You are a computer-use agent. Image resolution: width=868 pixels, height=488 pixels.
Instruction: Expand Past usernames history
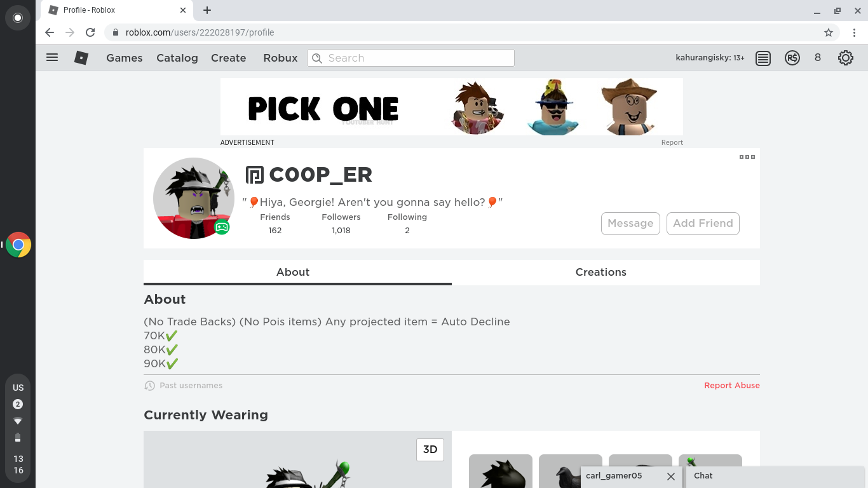point(184,386)
